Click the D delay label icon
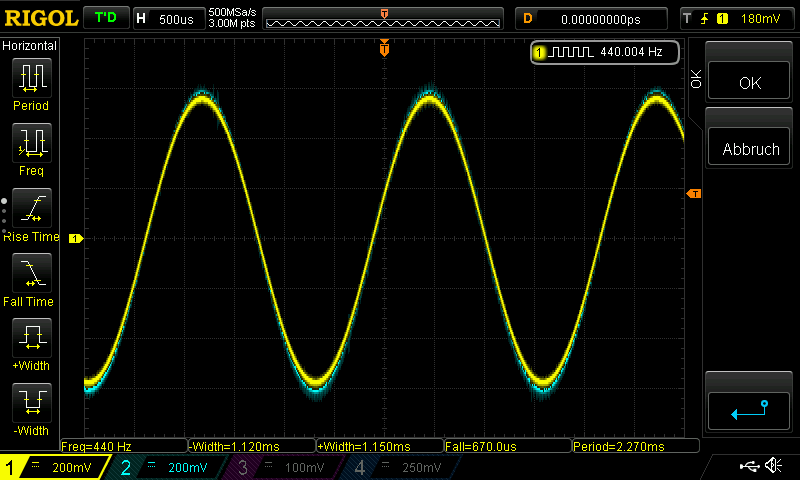 (528, 19)
